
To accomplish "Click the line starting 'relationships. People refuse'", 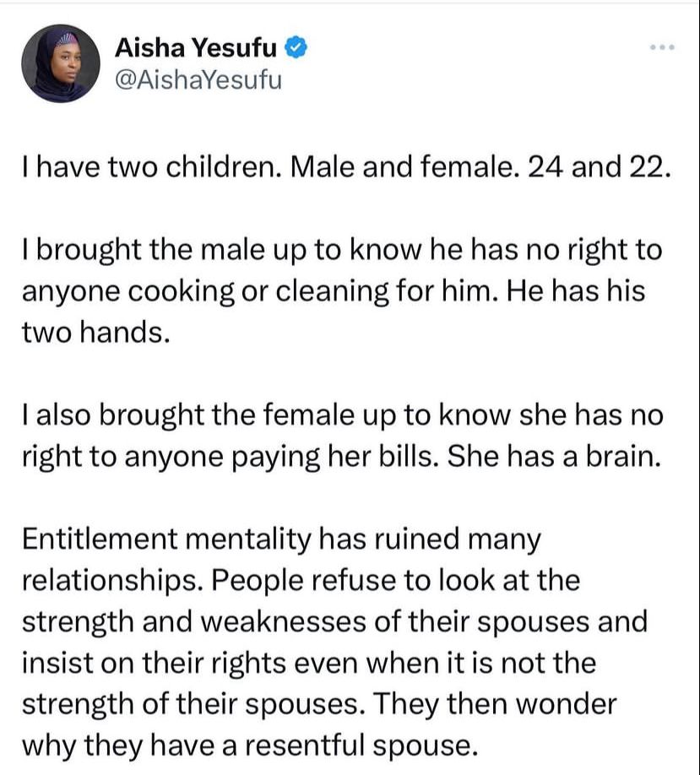I will 301,580.
